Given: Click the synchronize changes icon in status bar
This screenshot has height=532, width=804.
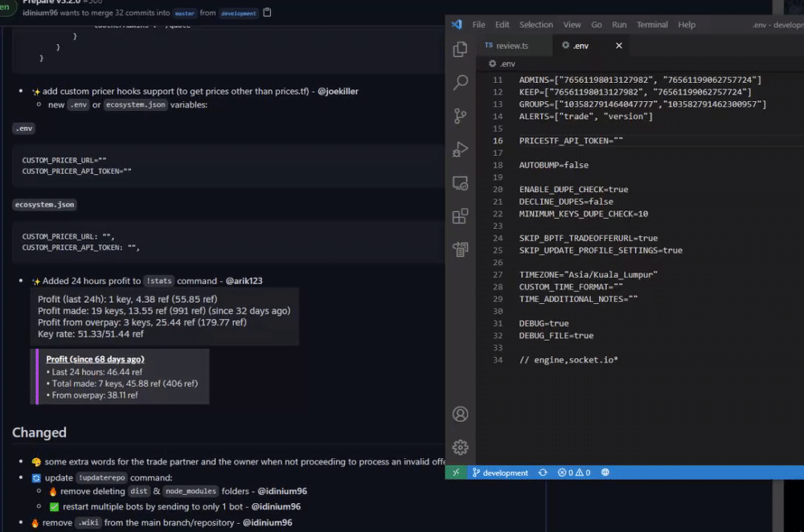Looking at the screenshot, I should click(543, 473).
